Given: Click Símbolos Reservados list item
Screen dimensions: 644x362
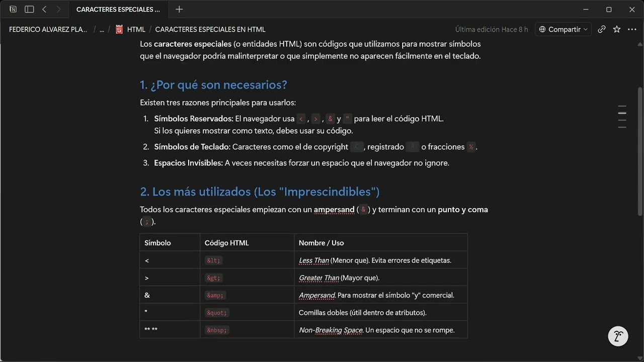Looking at the screenshot, I should click(299, 125).
